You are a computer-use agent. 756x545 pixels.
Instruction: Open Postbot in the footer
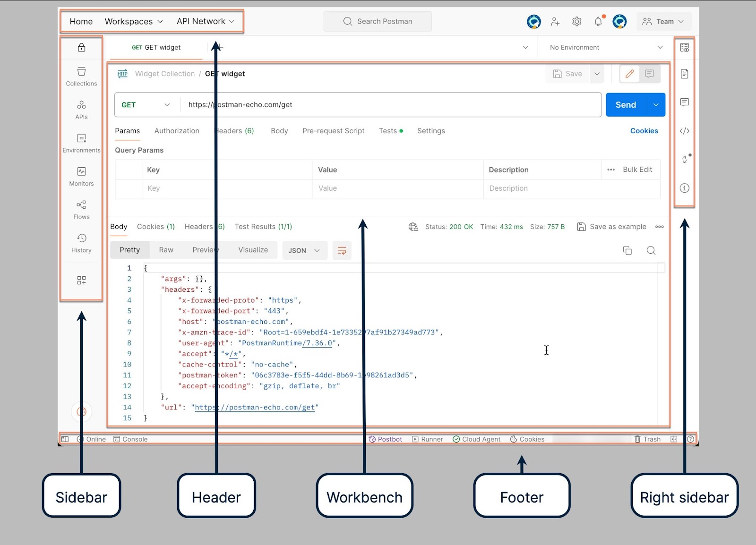click(386, 439)
